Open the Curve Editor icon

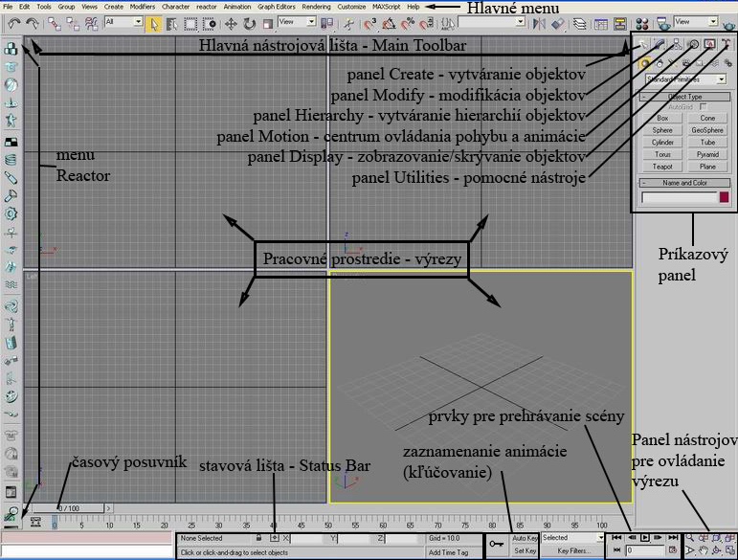(x=601, y=24)
